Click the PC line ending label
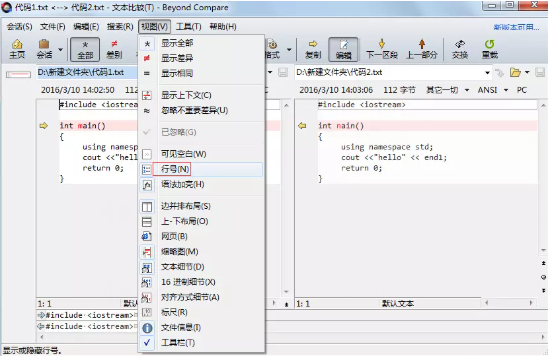Viewport: 548px width, 360px height. coord(521,90)
